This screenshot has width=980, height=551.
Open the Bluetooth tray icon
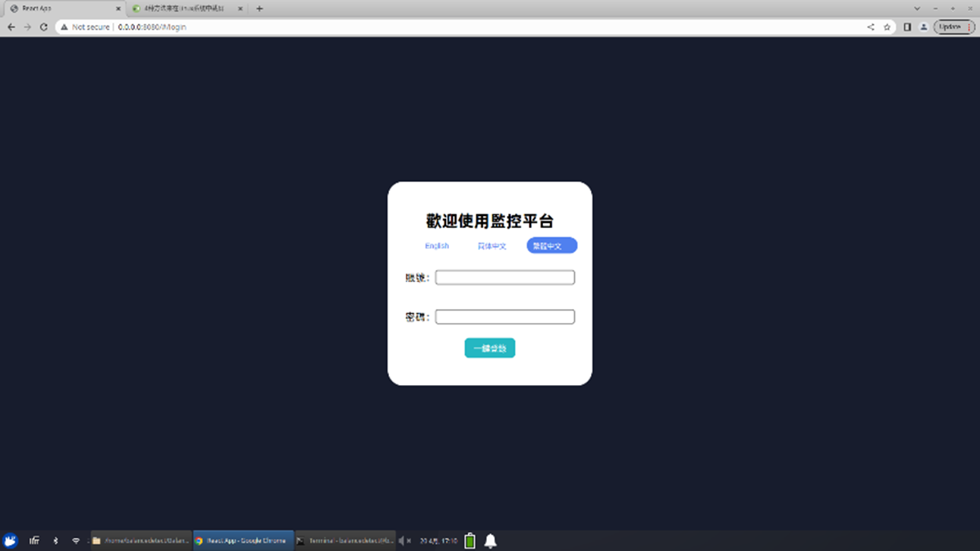(55, 540)
